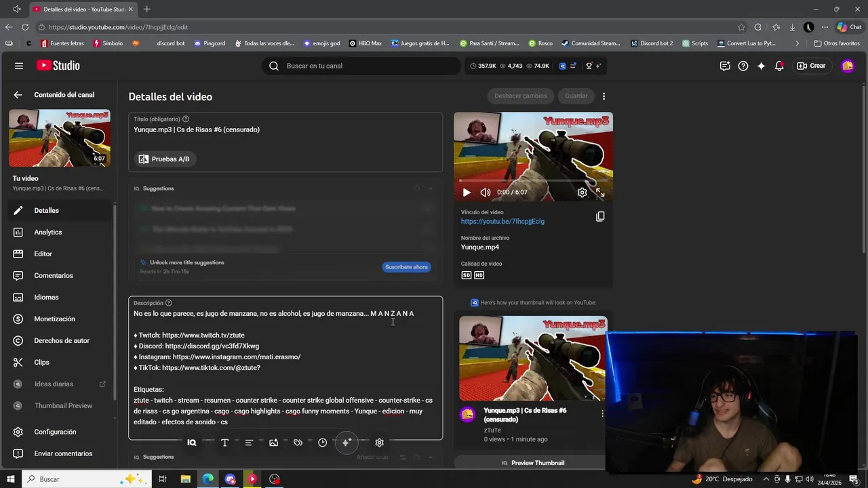Open the notifications bell
Screen dimensions: 868x488
780,66
